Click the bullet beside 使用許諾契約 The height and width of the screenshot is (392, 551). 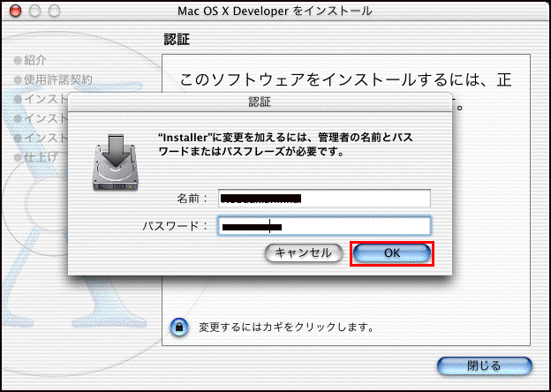coord(18,80)
